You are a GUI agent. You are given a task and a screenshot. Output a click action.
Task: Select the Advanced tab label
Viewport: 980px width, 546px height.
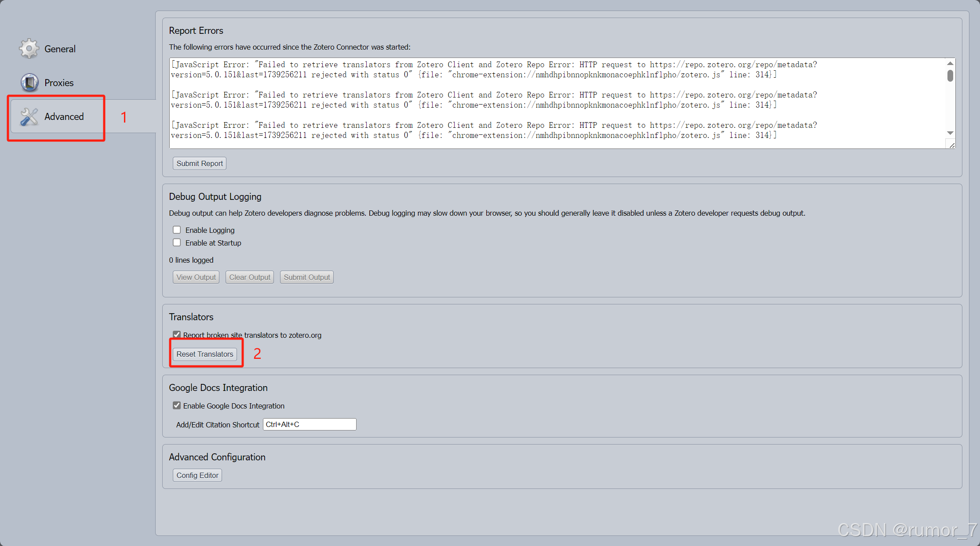coord(64,116)
